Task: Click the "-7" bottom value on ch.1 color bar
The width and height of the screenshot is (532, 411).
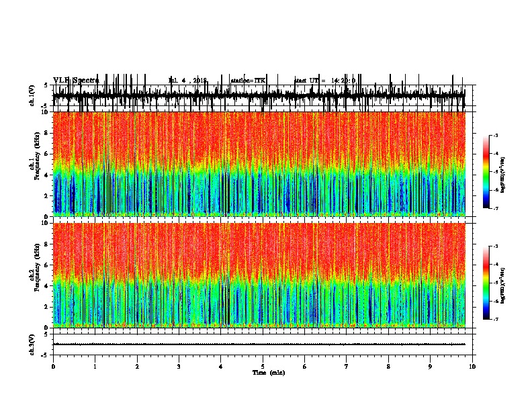Action: click(495, 208)
